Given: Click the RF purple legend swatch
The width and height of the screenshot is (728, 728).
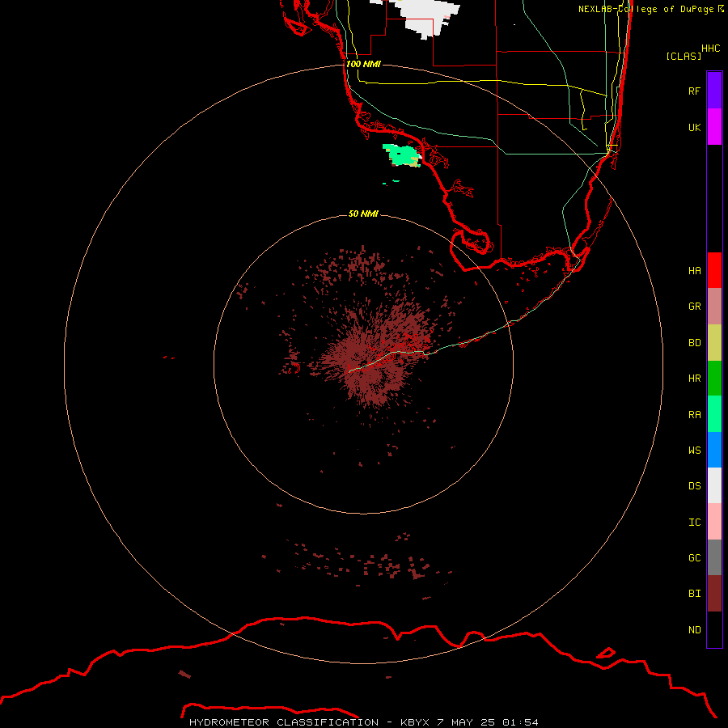Looking at the screenshot, I should click(714, 91).
